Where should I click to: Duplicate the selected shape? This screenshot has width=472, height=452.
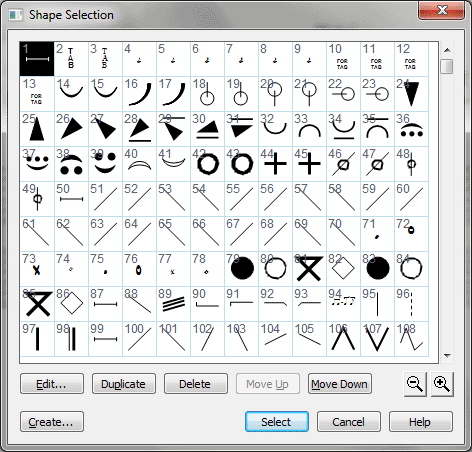pyautogui.click(x=124, y=384)
